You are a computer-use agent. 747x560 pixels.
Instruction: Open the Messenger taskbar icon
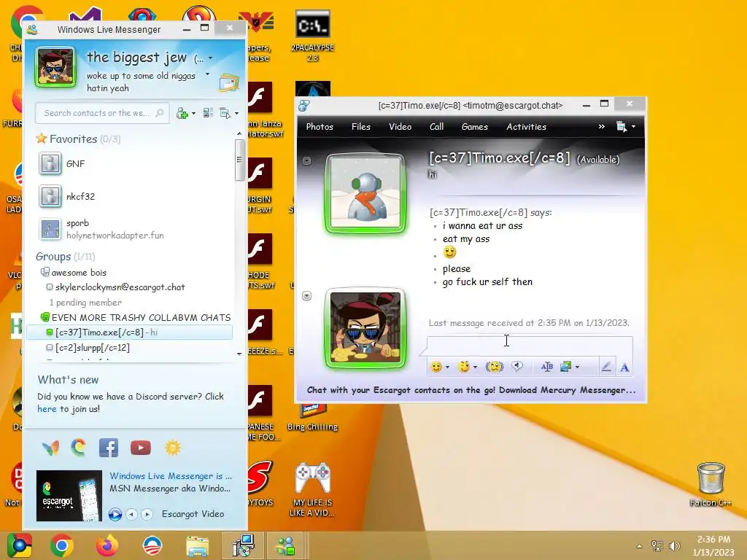click(285, 545)
